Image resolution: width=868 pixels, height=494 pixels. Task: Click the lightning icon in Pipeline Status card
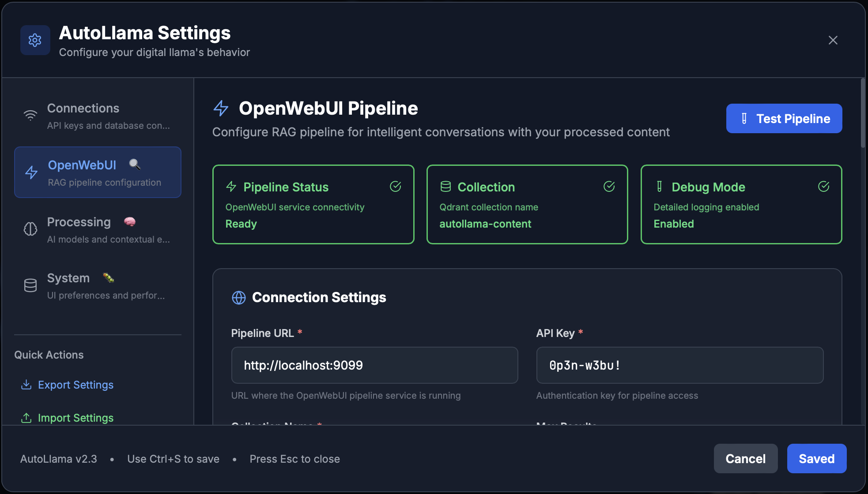231,187
